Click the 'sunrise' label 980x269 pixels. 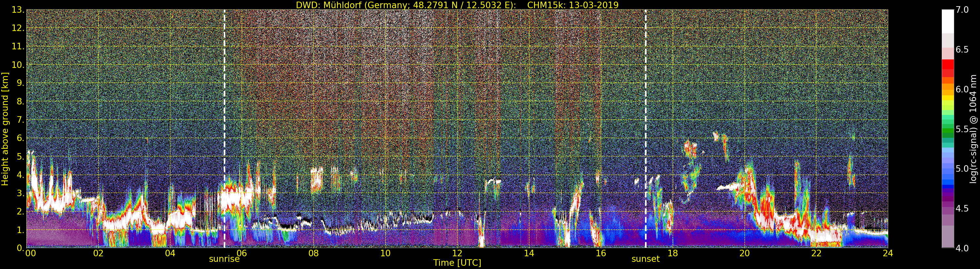pyautogui.click(x=224, y=259)
